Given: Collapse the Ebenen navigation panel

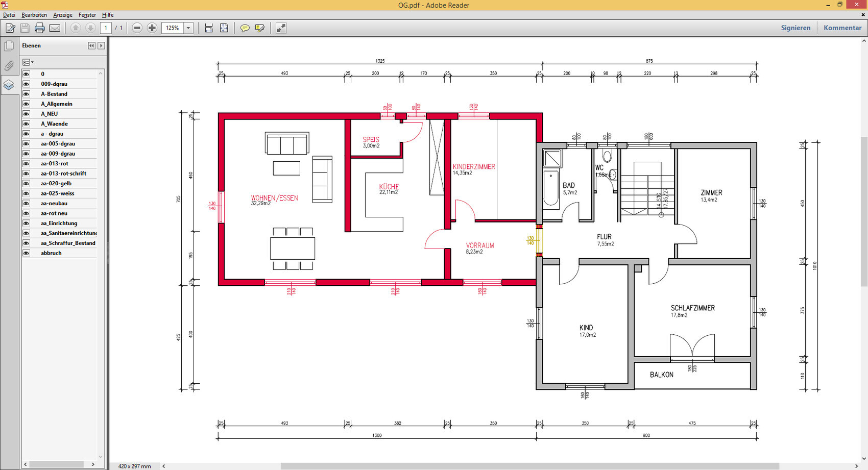Looking at the screenshot, I should click(91, 45).
